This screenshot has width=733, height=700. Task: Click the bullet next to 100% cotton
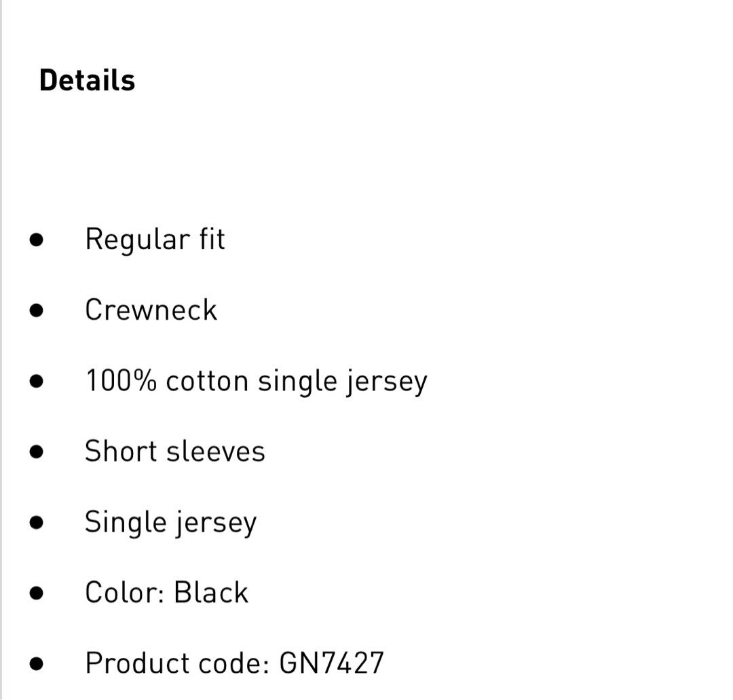point(37,381)
